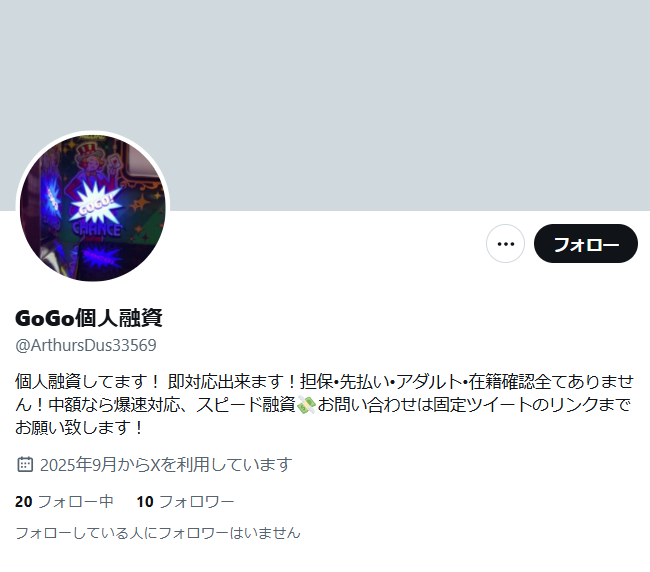Screen dimensions: 650x572
Task: Click the フォローしている人にフォロワーはいません notice
Action: 158,533
